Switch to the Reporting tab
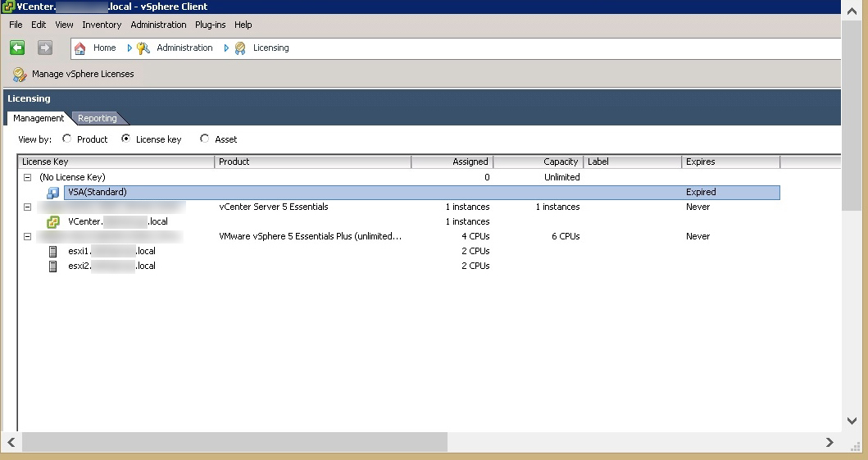The image size is (868, 460). coord(98,118)
